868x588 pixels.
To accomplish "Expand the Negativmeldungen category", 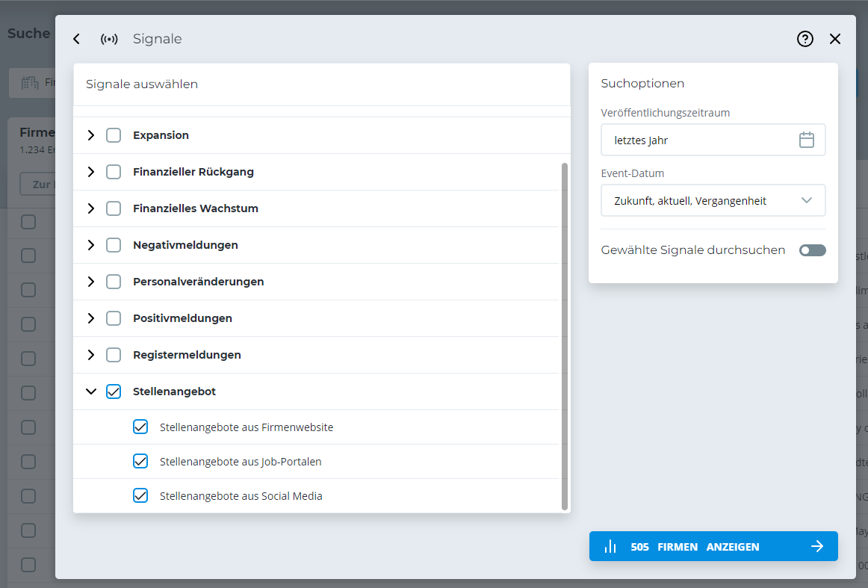I will pyautogui.click(x=91, y=245).
